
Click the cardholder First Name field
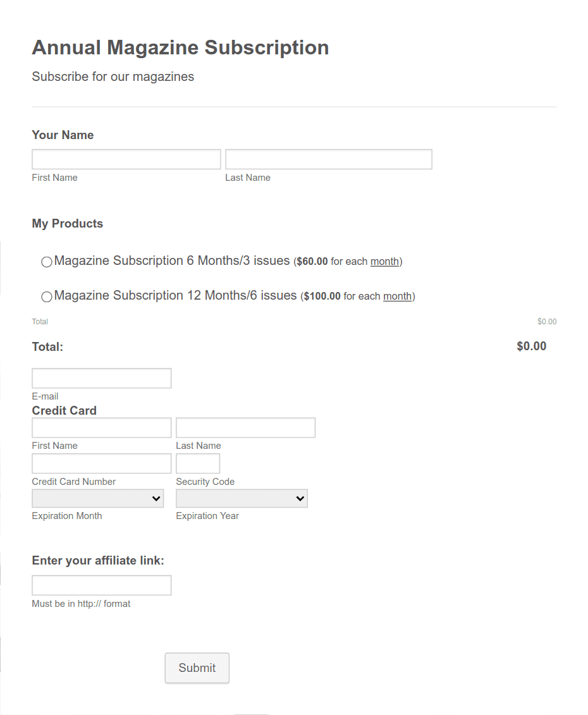(101, 427)
